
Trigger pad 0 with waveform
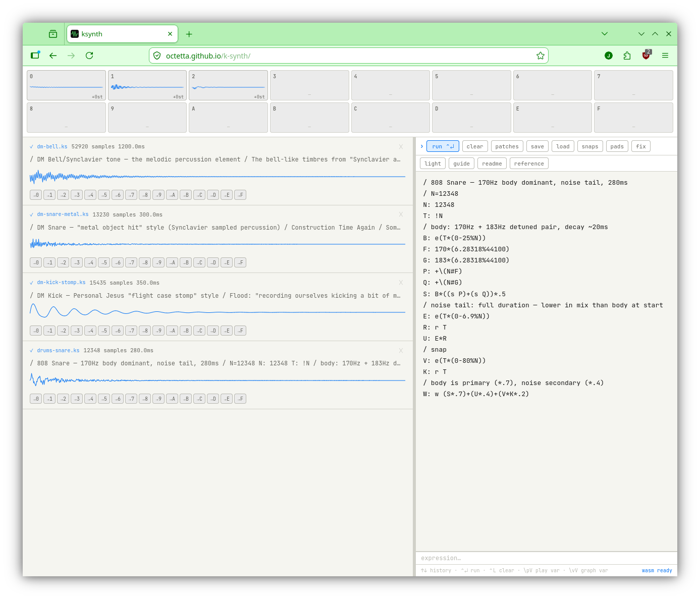point(66,85)
